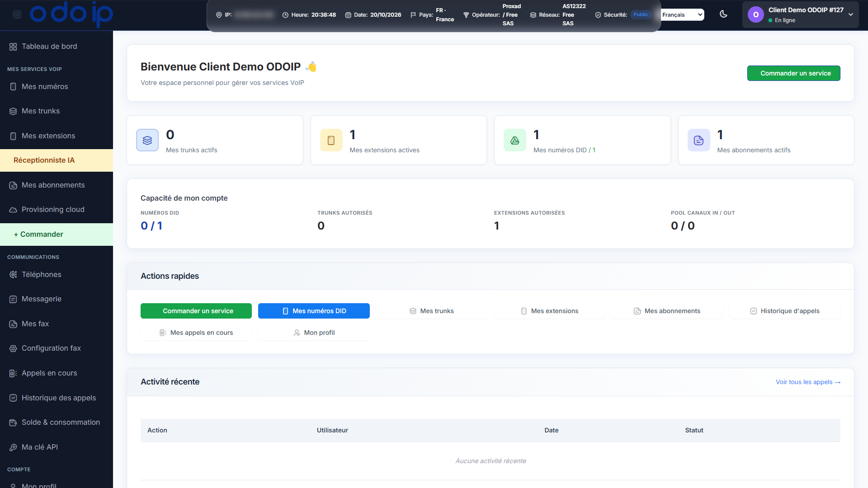868x488 pixels.
Task: Click the top-right Commander un service button
Action: click(x=793, y=73)
